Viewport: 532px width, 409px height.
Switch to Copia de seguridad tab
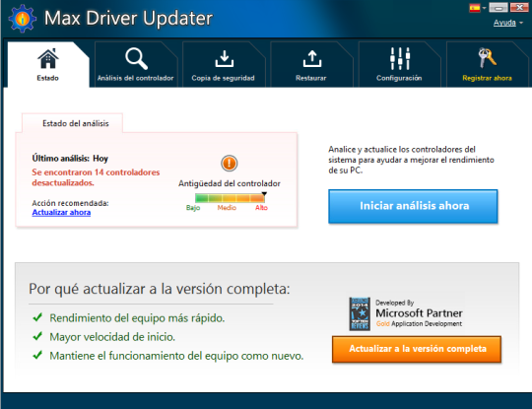[224, 64]
